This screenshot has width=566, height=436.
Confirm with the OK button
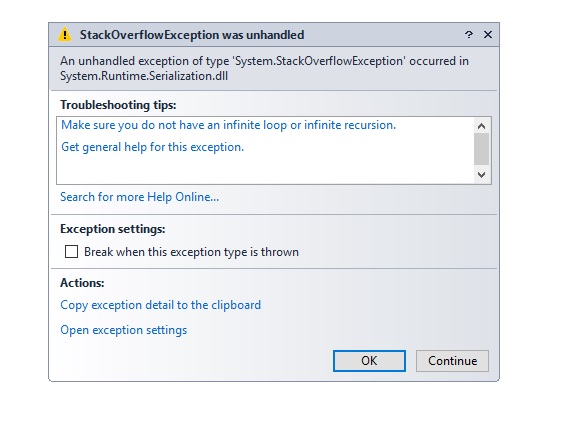(369, 361)
